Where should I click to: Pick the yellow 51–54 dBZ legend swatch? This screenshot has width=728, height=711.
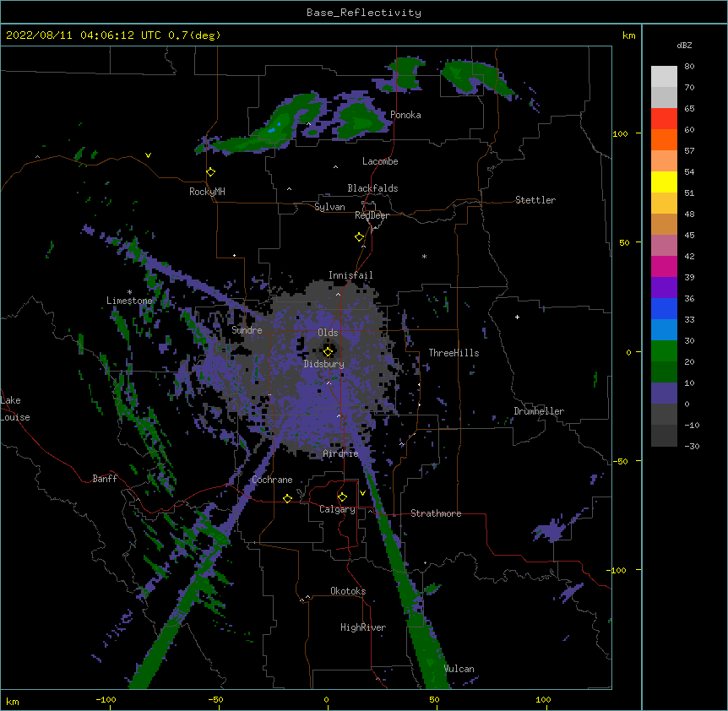coord(664,182)
